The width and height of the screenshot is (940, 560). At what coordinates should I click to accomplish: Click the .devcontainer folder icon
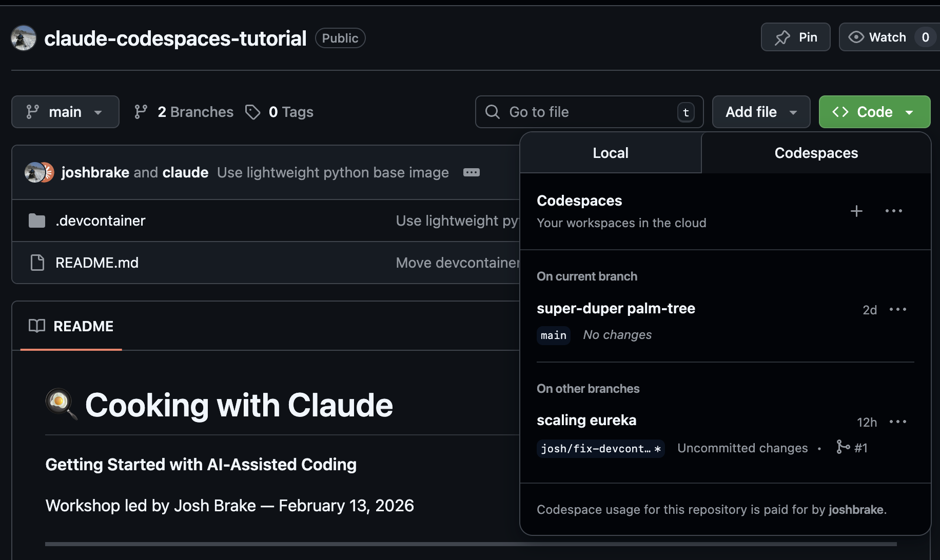pyautogui.click(x=37, y=221)
